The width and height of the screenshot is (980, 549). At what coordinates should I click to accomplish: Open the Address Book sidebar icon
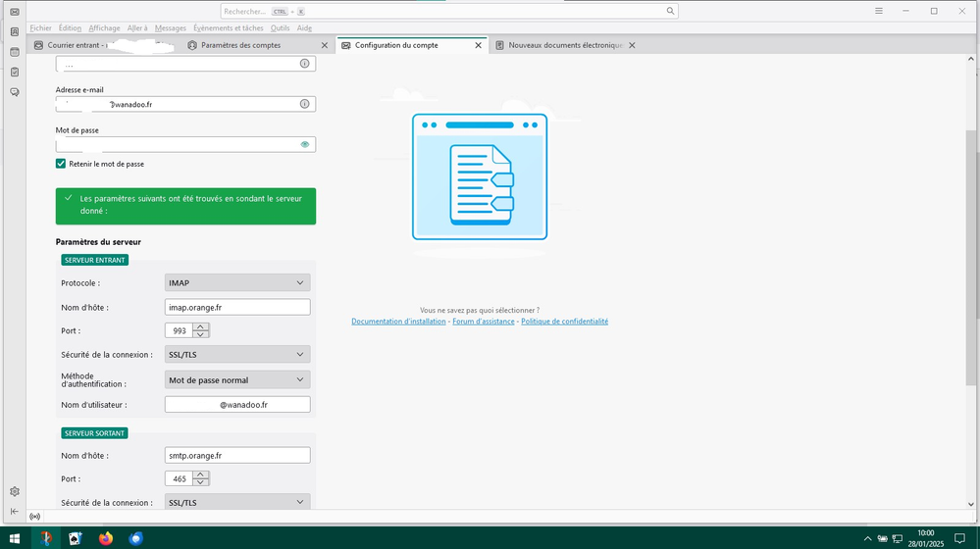pyautogui.click(x=15, y=31)
